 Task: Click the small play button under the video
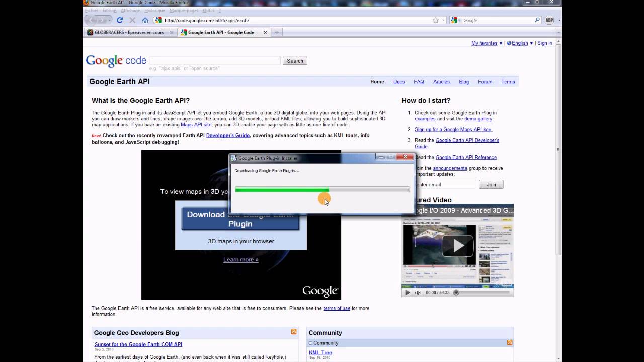pyautogui.click(x=408, y=292)
